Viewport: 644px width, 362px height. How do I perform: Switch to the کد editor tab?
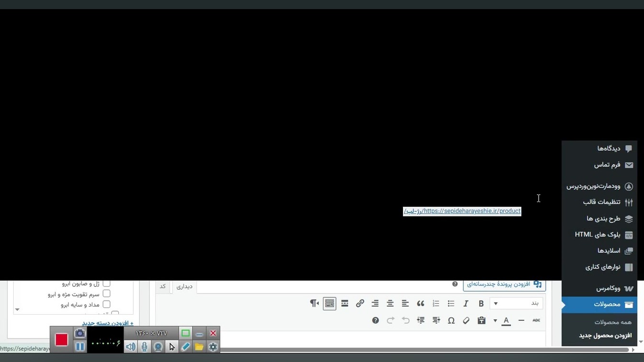coord(163,286)
